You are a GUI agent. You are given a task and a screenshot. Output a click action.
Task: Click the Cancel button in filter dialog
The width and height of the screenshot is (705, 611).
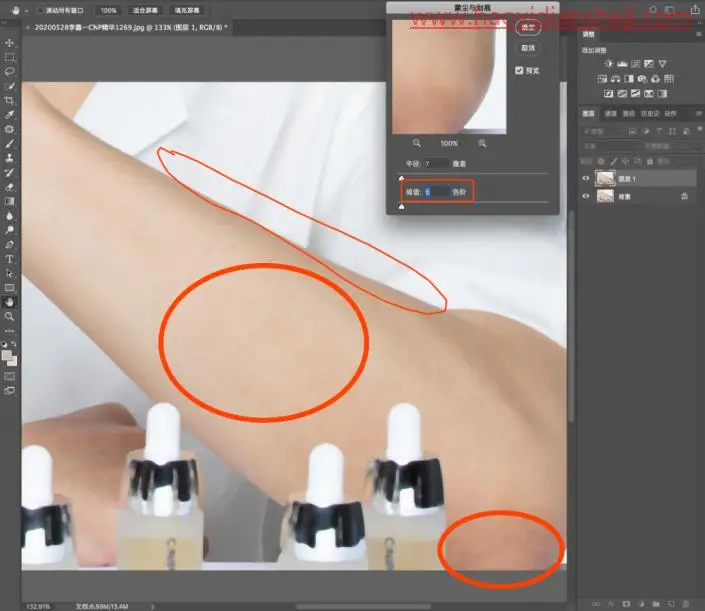point(528,48)
